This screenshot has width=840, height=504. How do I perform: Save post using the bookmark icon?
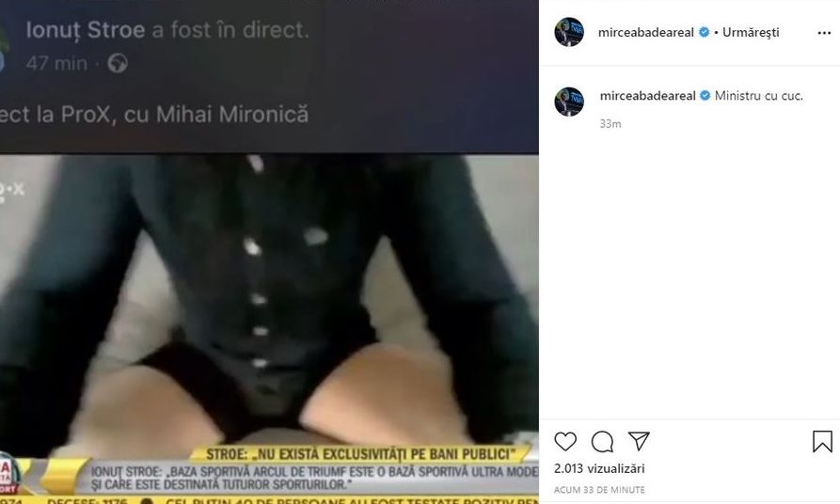[x=822, y=441]
